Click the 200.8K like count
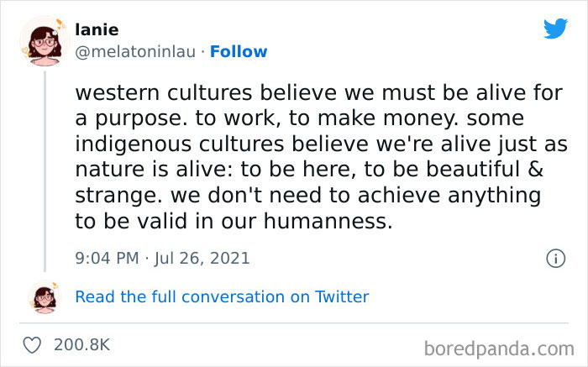Image resolution: width=588 pixels, height=367 pixels. [81, 344]
